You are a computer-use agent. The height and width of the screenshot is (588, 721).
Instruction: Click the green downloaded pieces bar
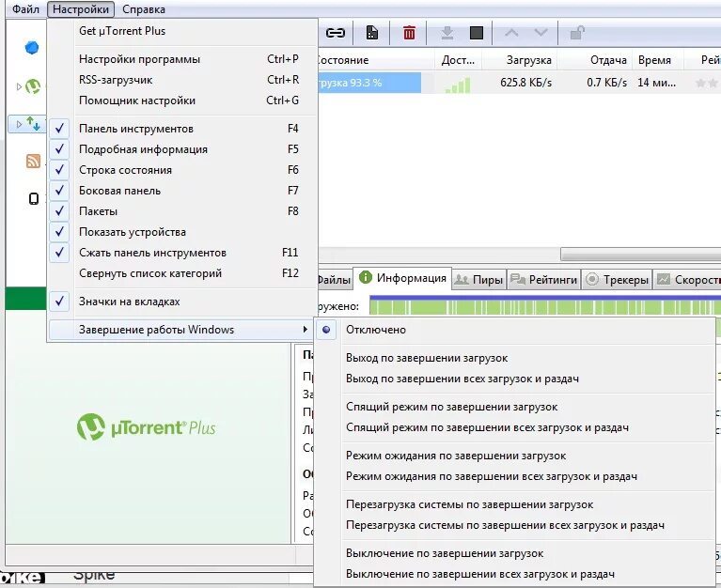pos(545,306)
